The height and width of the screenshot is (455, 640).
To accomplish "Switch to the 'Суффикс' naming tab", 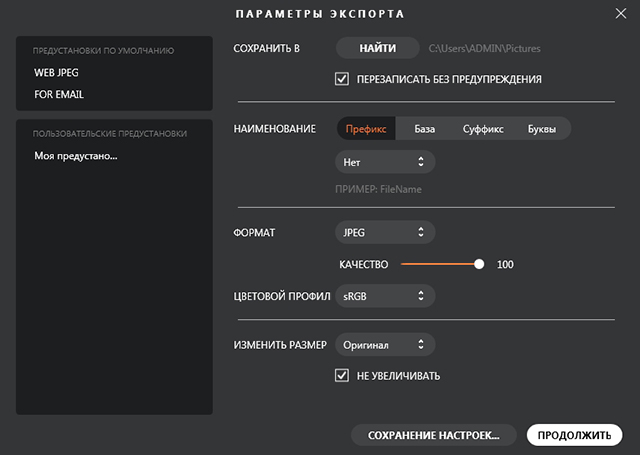I will pos(483,129).
